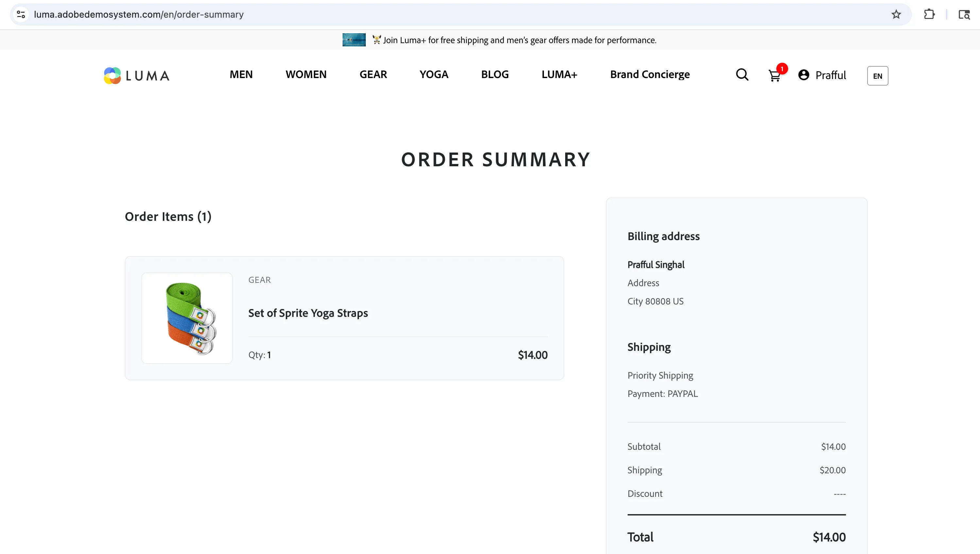Open the WOMEN menu
Viewport: 980px width, 554px height.
(306, 74)
